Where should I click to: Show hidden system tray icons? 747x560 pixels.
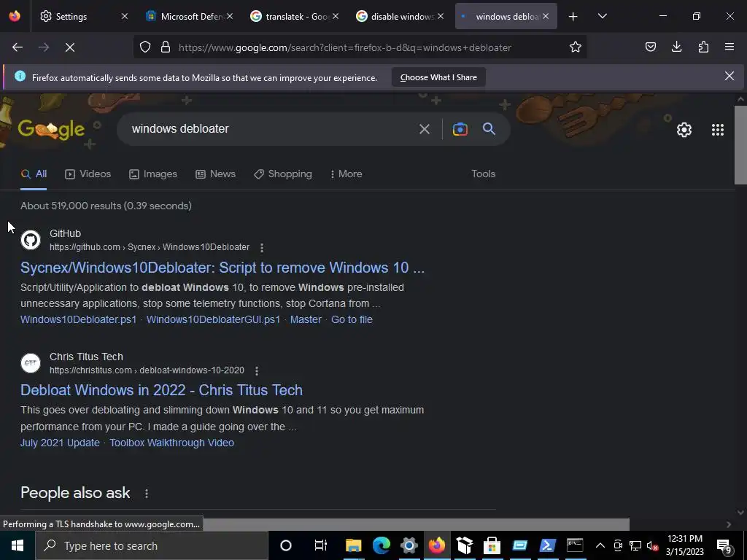click(600, 545)
